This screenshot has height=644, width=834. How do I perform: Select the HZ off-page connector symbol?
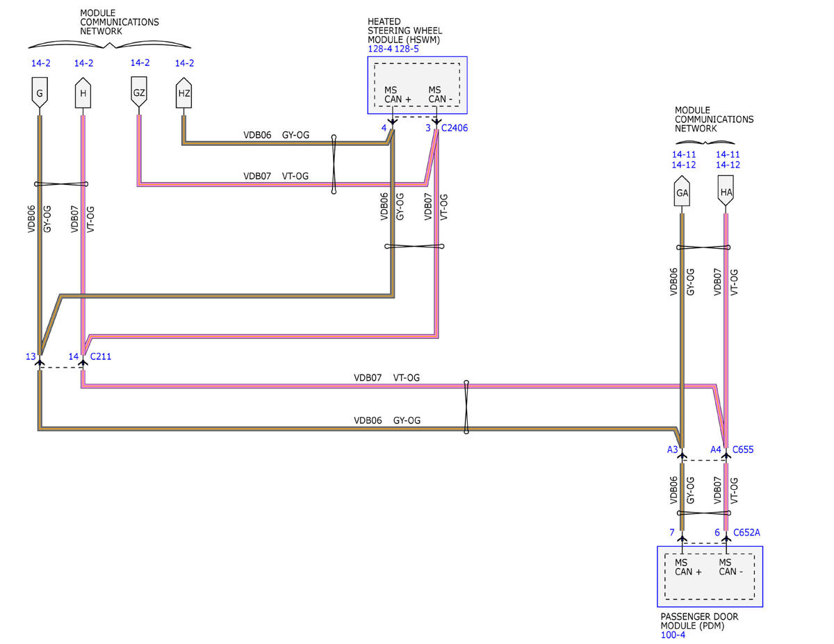point(183,93)
